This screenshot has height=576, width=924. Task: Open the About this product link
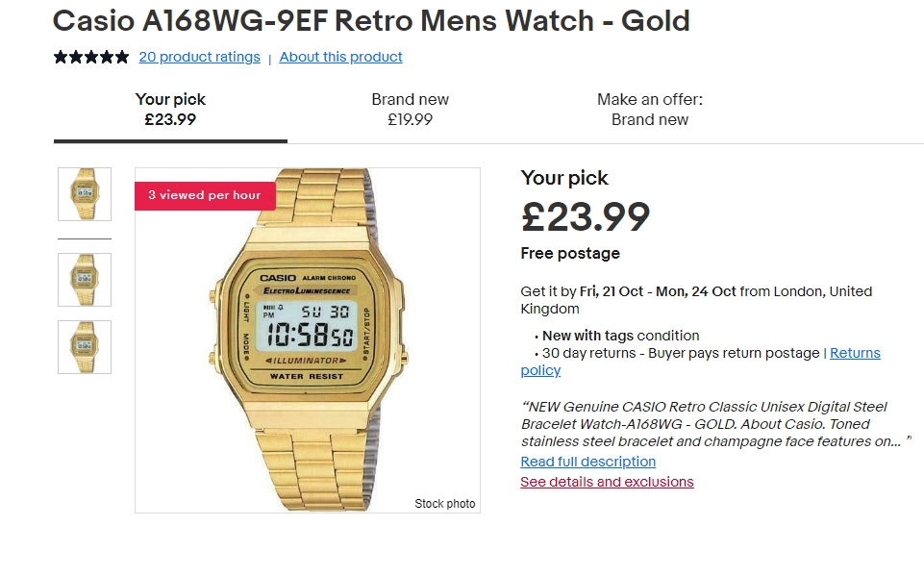340,57
